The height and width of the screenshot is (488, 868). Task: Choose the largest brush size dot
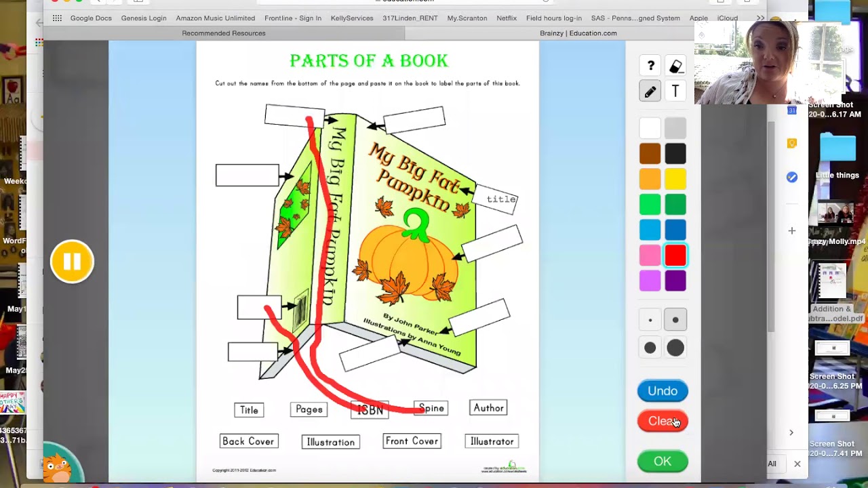675,348
